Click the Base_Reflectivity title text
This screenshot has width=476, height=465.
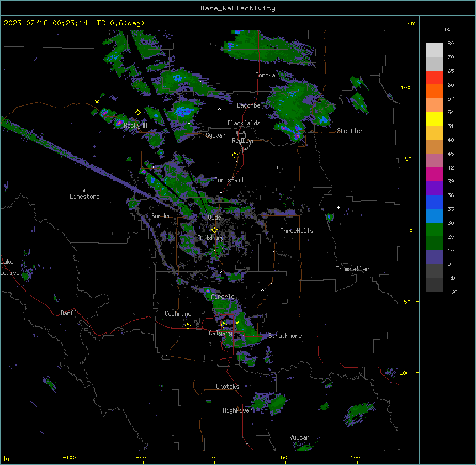click(238, 8)
